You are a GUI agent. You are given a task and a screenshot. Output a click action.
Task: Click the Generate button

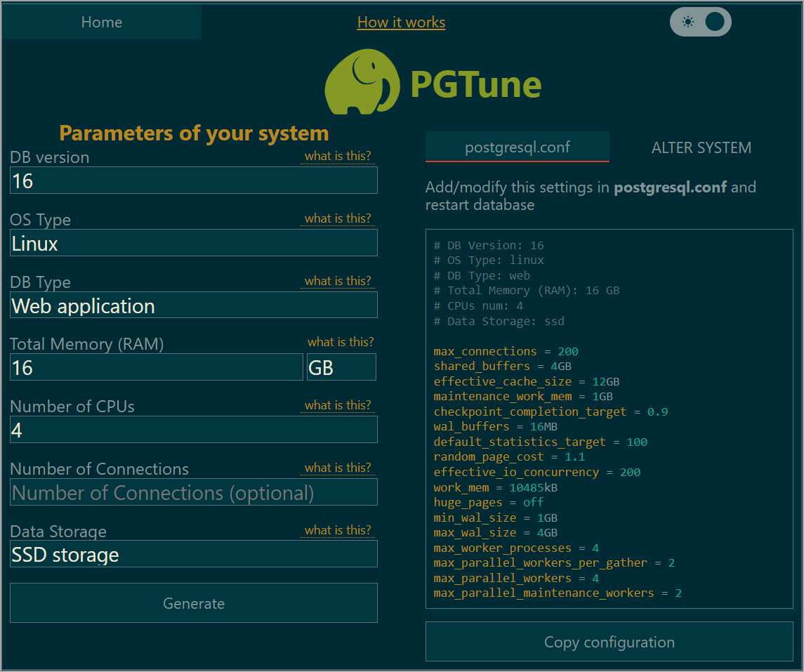pos(194,603)
